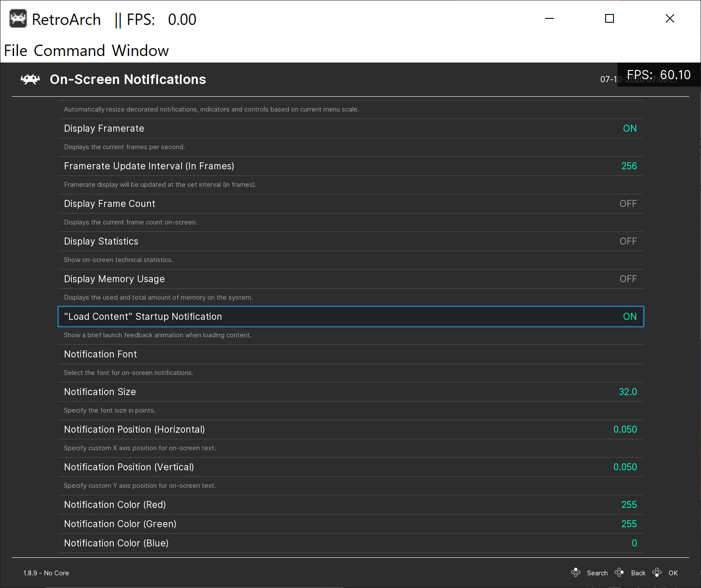Click the gamepad icon next to Back

(620, 572)
